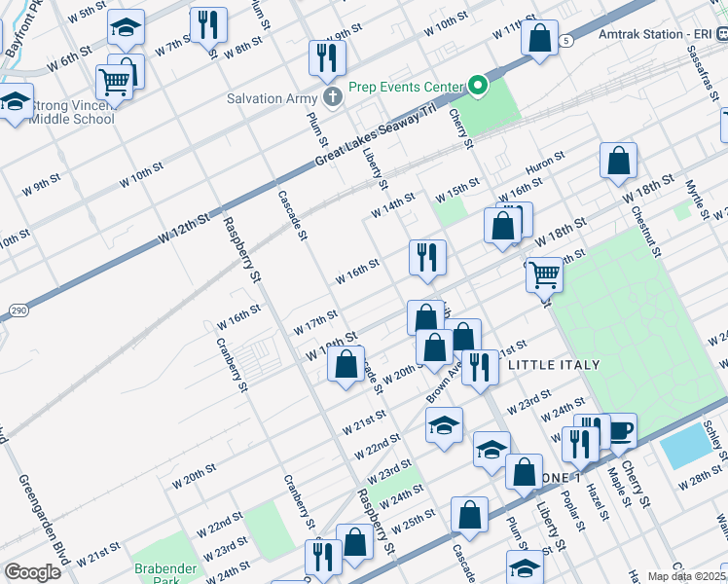The height and width of the screenshot is (584, 728).
Task: Select the restaurant marker below Cranberry St at the bottom
Action: click(323, 560)
